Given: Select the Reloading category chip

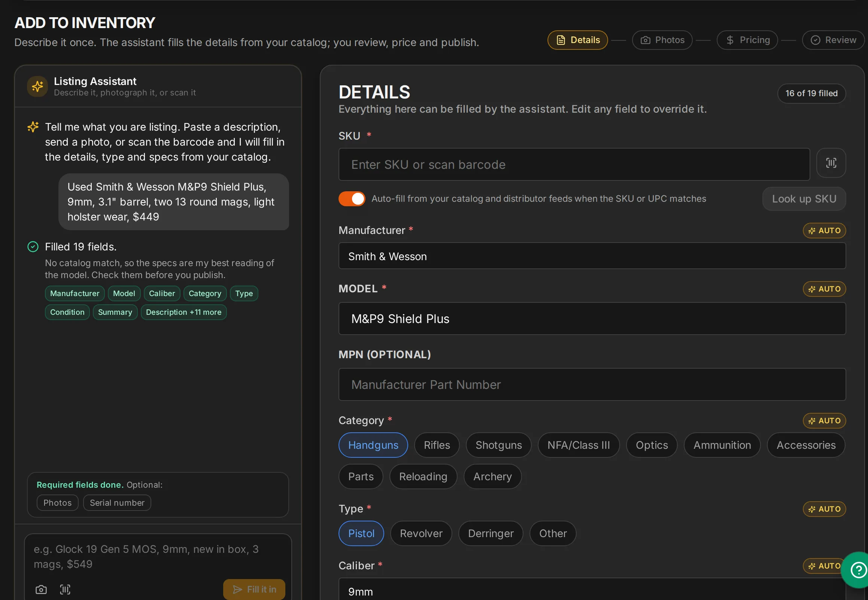Looking at the screenshot, I should (x=423, y=476).
